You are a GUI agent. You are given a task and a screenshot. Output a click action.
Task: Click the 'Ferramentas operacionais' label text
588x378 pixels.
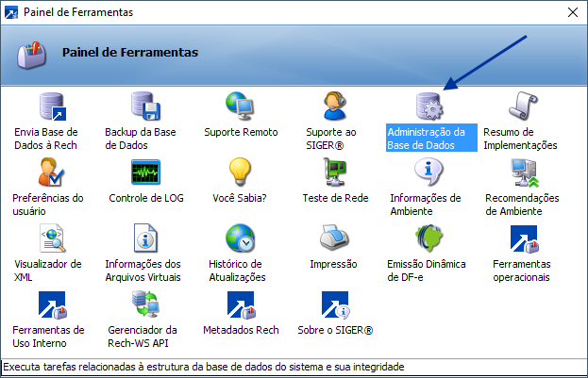521,271
